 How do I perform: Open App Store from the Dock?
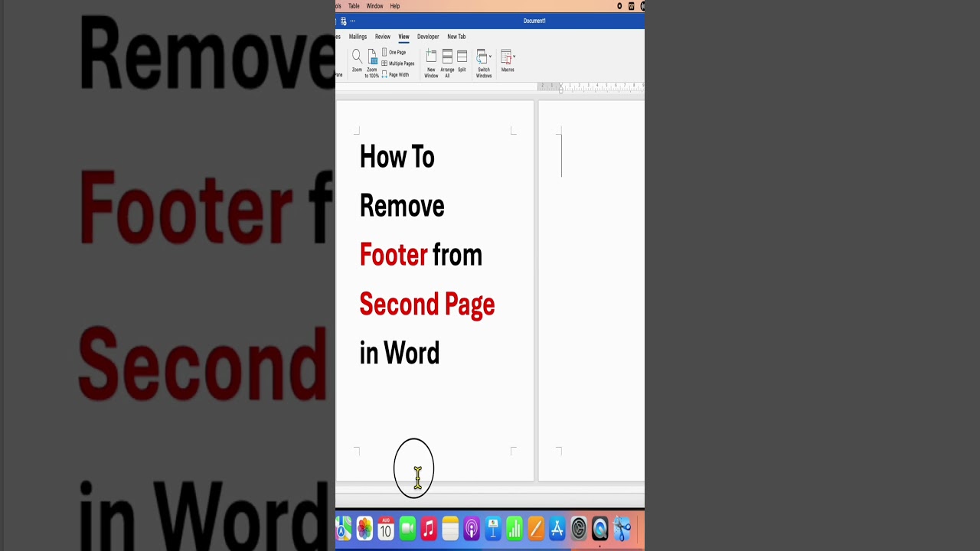(x=557, y=528)
